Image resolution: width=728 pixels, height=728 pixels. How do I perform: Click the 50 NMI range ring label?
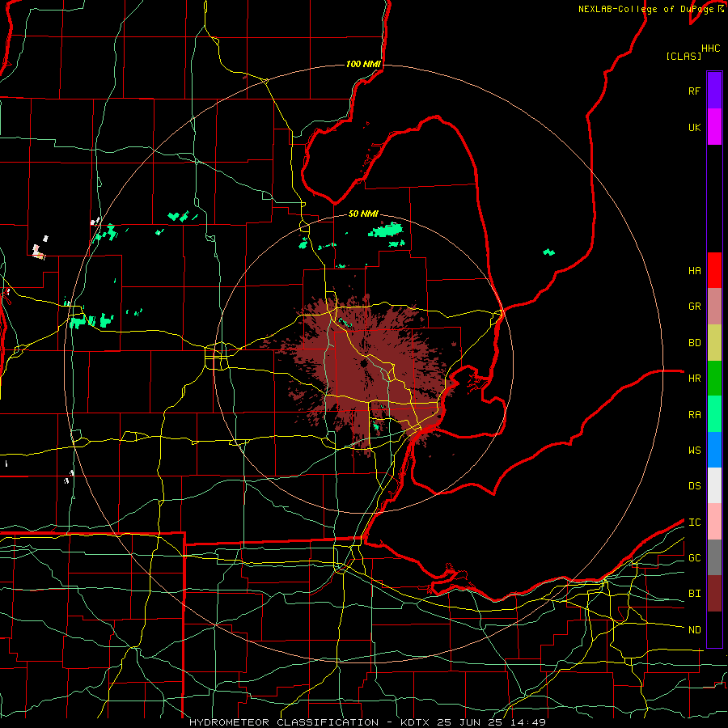click(x=363, y=214)
